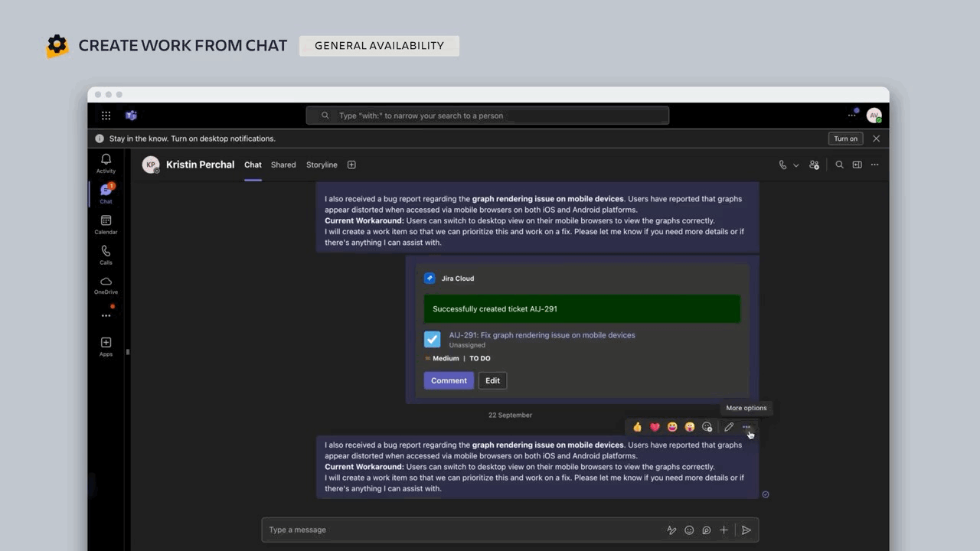The width and height of the screenshot is (980, 551).
Task: Open actions and apps plus button
Action: tap(724, 530)
